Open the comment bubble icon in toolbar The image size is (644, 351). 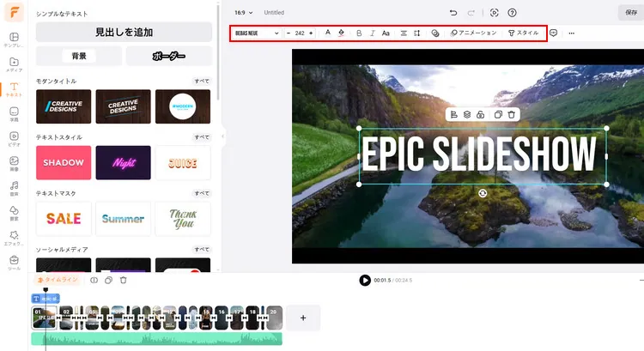554,33
